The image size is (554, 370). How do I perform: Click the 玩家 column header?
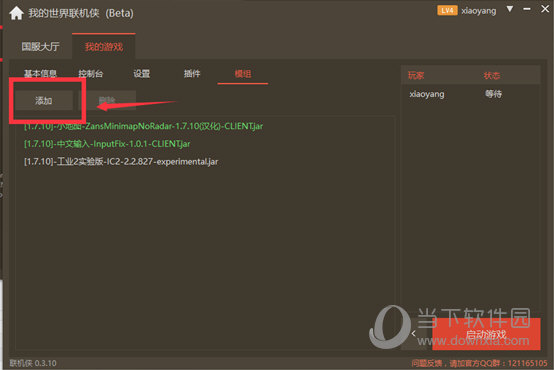click(416, 75)
